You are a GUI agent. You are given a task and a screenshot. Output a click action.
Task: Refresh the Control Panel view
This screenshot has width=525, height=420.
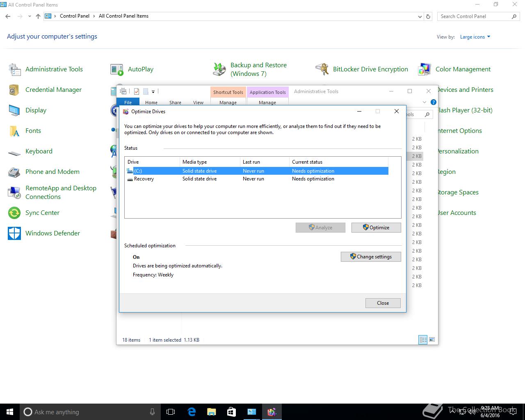tap(428, 16)
